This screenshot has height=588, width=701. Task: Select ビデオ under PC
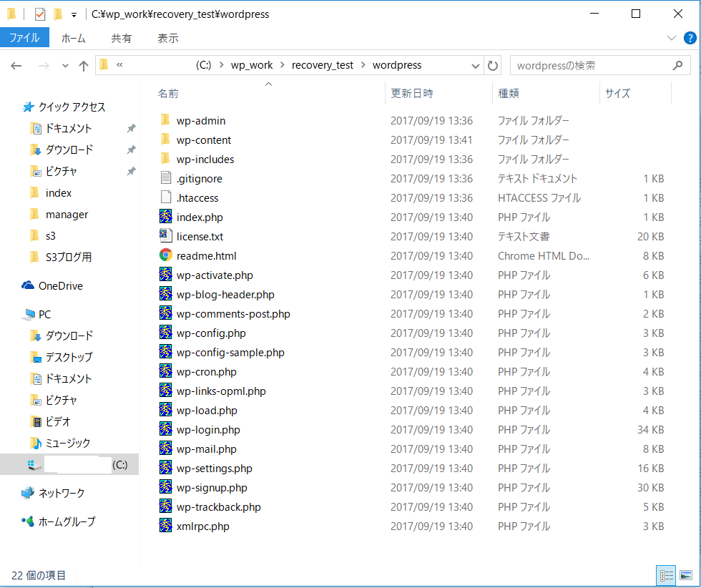(x=58, y=421)
